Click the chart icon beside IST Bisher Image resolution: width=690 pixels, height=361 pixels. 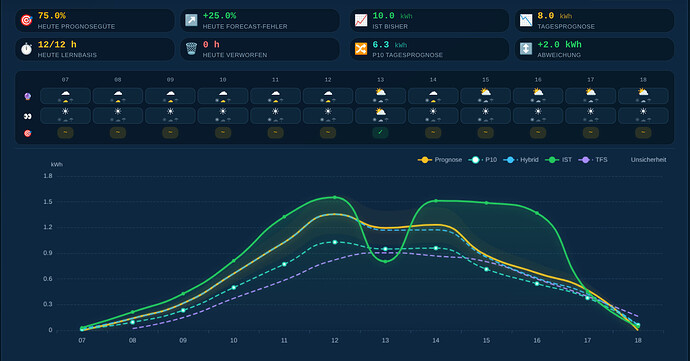[x=361, y=20]
